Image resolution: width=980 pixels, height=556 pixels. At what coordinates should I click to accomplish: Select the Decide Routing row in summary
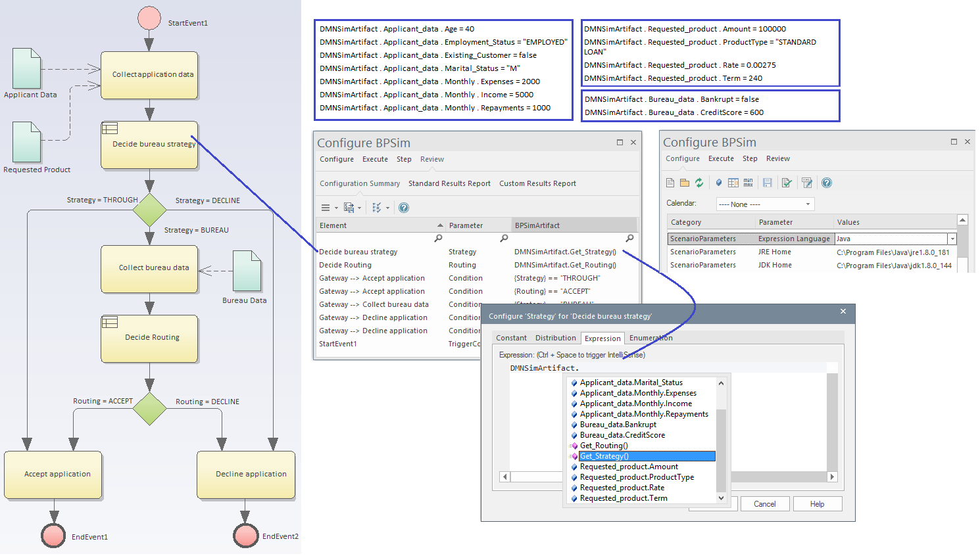345,265
